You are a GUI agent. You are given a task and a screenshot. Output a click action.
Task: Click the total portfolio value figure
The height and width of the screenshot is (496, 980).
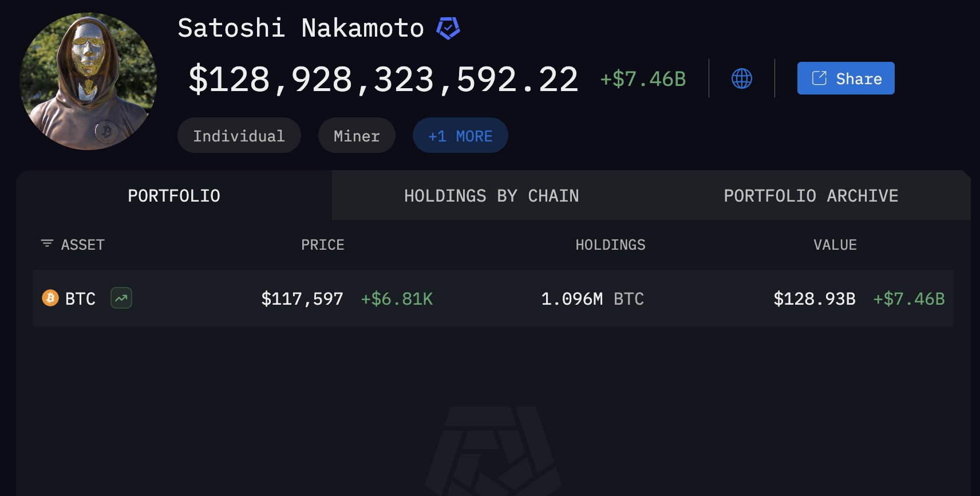(x=382, y=78)
